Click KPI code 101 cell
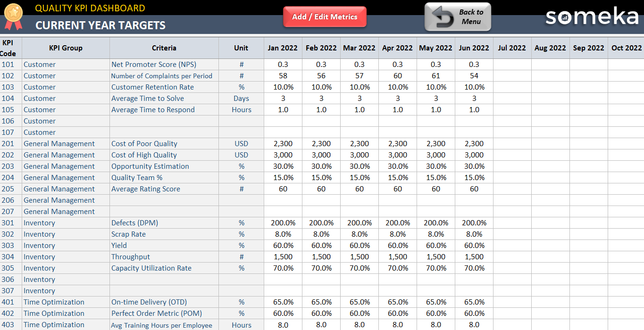 pyautogui.click(x=11, y=65)
